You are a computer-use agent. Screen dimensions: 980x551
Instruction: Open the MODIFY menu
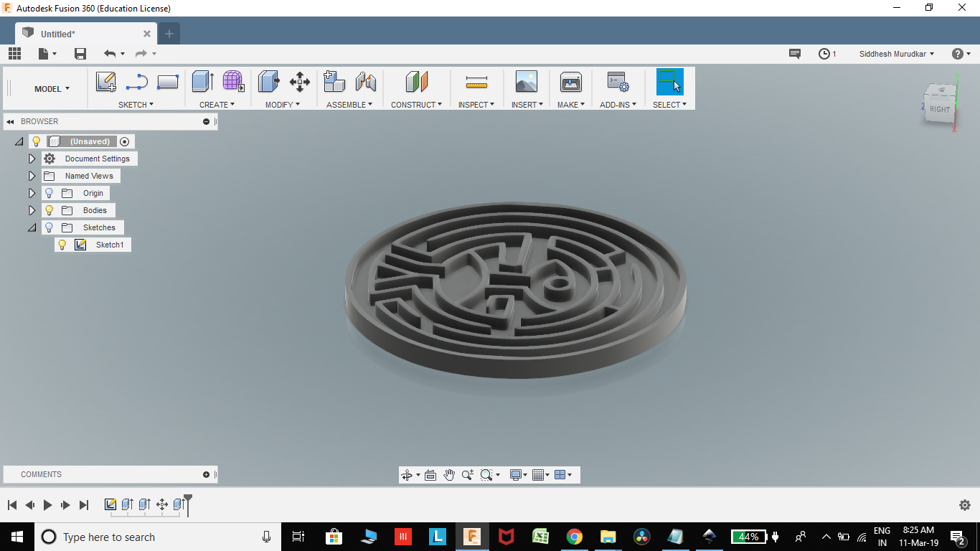pos(283,105)
